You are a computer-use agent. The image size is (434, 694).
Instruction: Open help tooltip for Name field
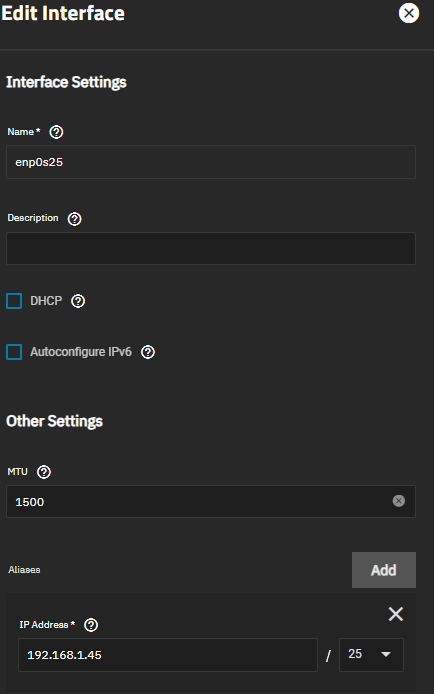(x=56, y=132)
